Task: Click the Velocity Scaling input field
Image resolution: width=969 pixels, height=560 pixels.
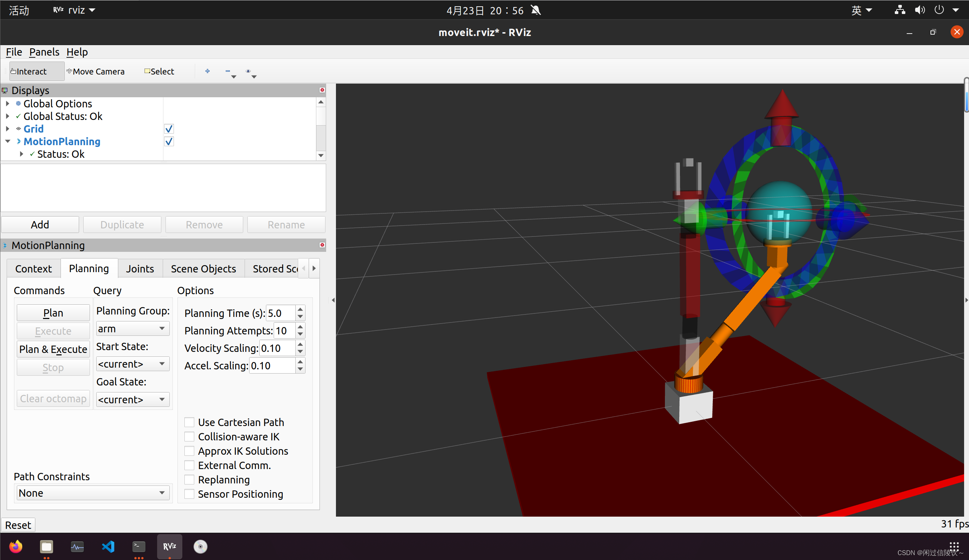Action: coord(277,348)
